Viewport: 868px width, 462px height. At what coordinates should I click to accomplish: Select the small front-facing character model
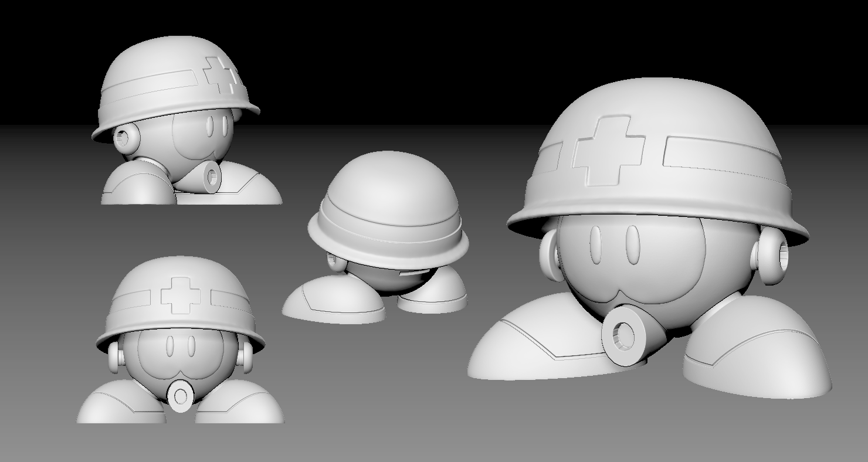point(180,339)
